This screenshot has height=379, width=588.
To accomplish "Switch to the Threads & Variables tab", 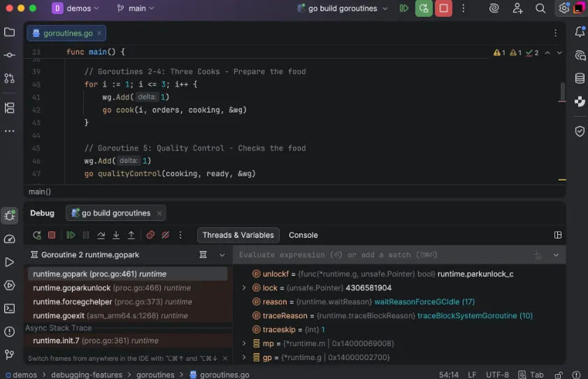I will click(238, 235).
